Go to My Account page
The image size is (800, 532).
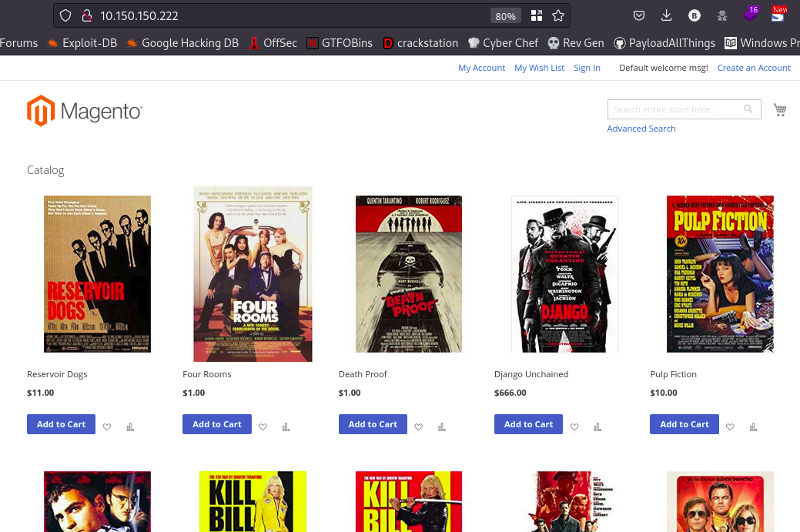481,68
